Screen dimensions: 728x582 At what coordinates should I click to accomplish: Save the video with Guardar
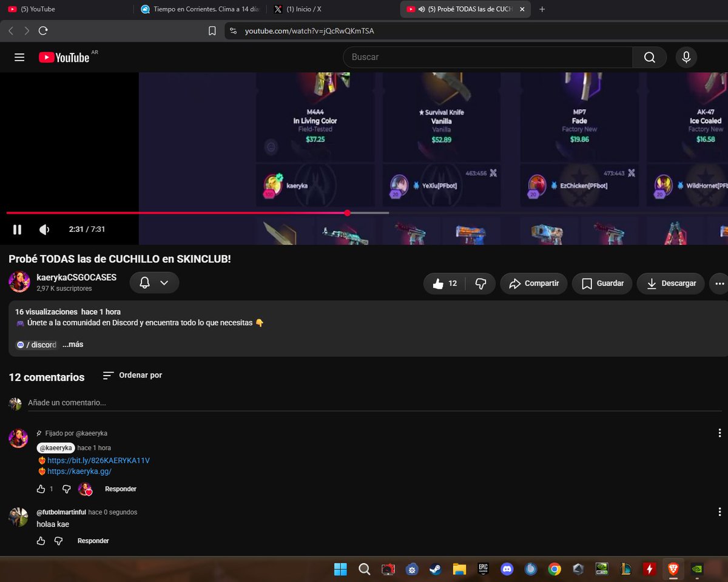(602, 283)
